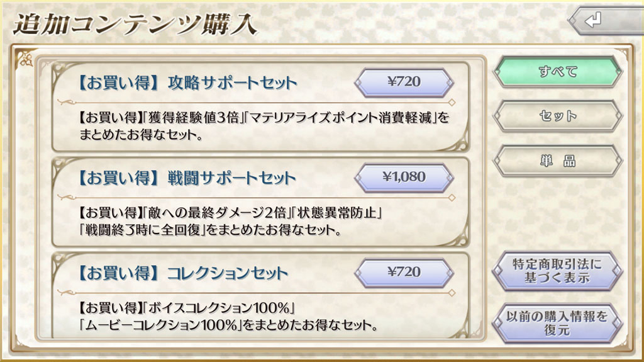Image resolution: width=644 pixels, height=362 pixels.
Task: Buy 攻略サポートセット for ¥720
Action: tap(404, 82)
